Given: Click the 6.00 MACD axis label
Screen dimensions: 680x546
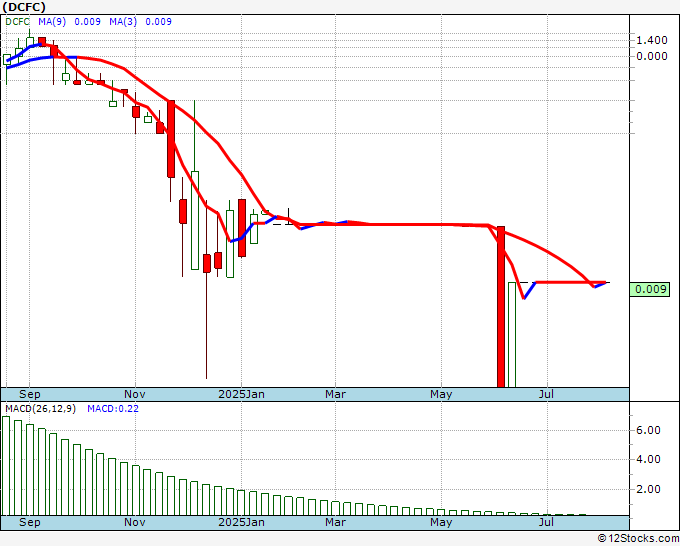Looking at the screenshot, I should (648, 430).
